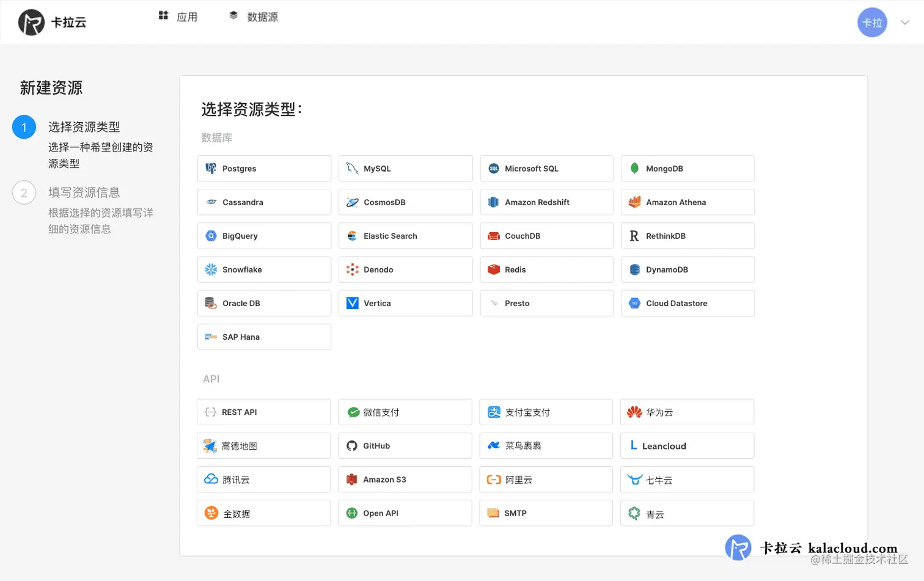924x581 pixels.
Task: Click the 卡拉云 logo in the header
Action: click(x=53, y=23)
